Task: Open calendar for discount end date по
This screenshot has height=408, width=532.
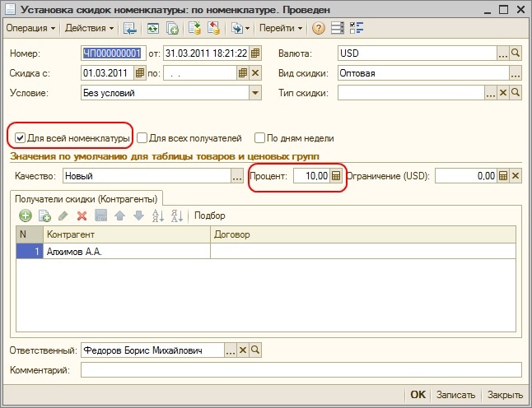Action: click(243, 73)
